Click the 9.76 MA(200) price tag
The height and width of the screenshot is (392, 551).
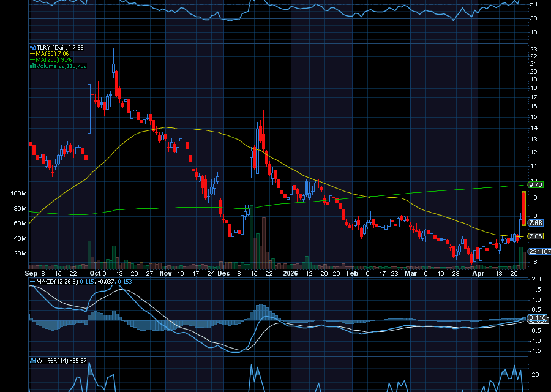coord(536,186)
